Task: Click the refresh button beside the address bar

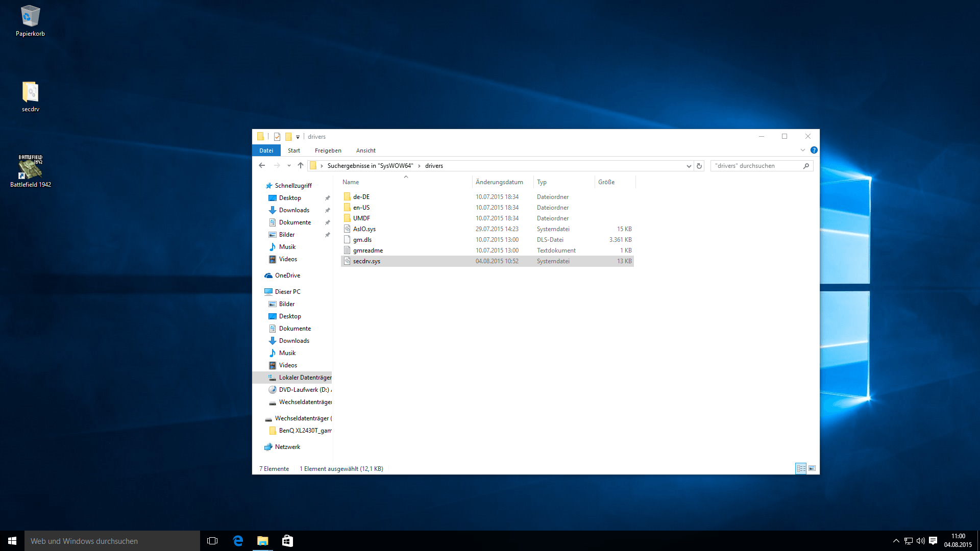Action: tap(699, 166)
